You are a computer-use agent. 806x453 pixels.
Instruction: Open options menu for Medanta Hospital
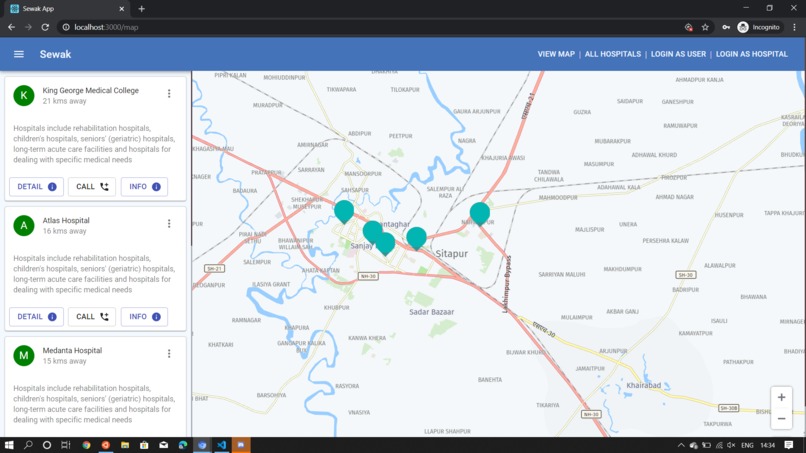[x=169, y=354]
